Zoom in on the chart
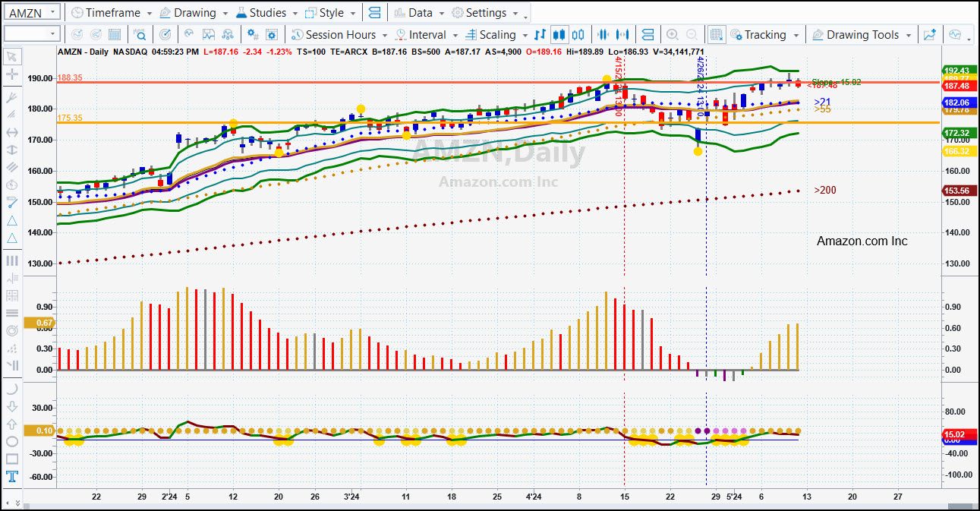The width and height of the screenshot is (980, 511). tap(672, 35)
